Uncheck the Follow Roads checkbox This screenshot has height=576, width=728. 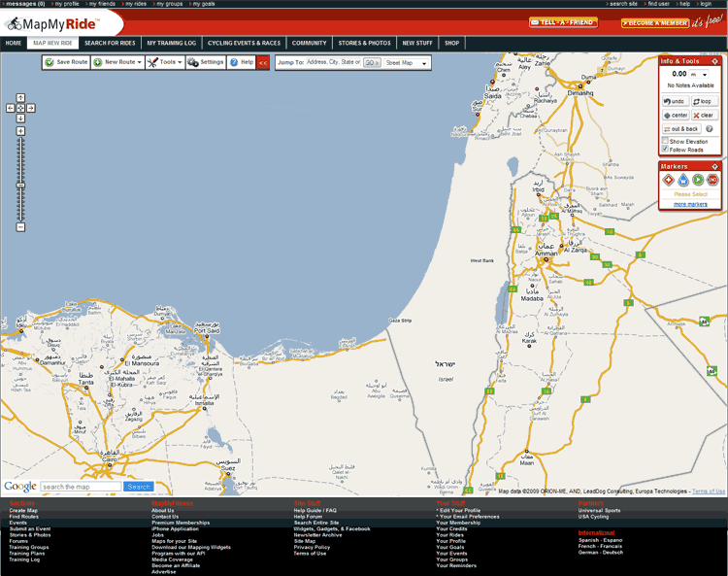(665, 150)
